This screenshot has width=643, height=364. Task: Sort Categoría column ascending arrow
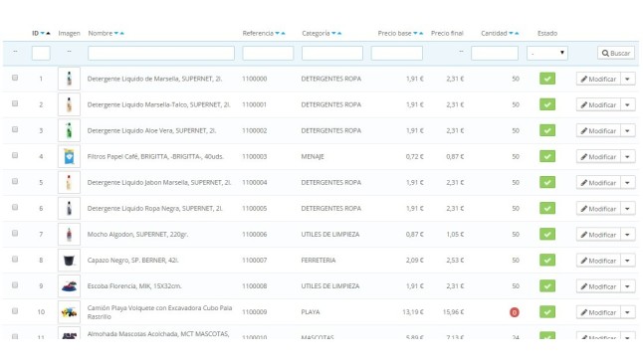coord(339,33)
